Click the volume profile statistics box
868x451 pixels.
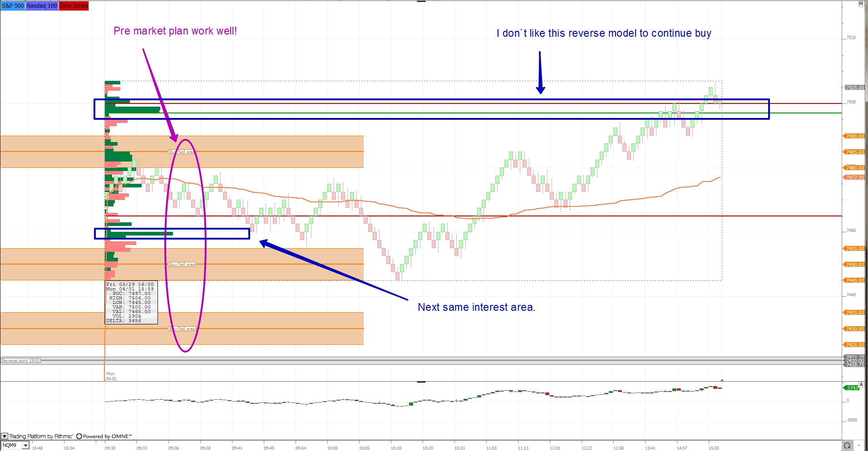click(x=132, y=302)
